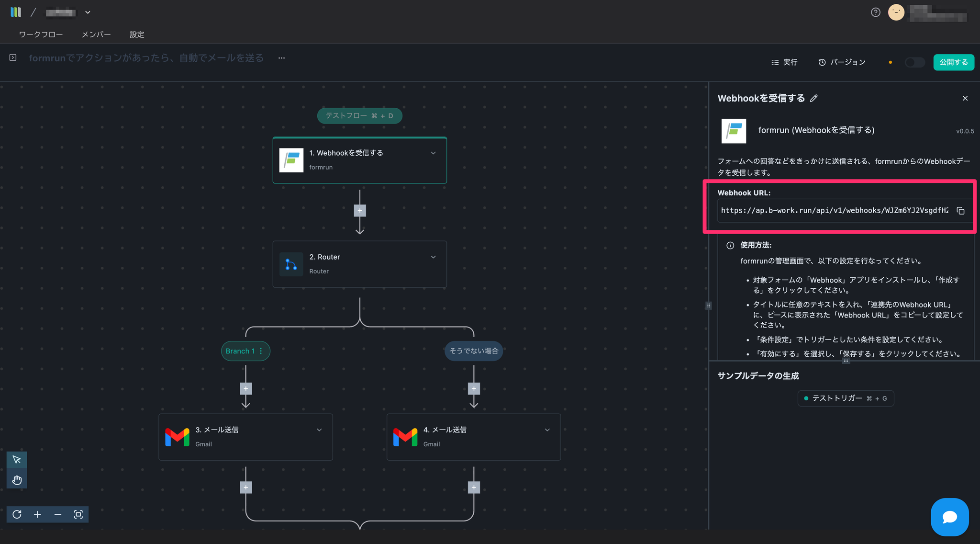Select the hand pan tool
The height and width of the screenshot is (544, 980).
click(x=17, y=480)
